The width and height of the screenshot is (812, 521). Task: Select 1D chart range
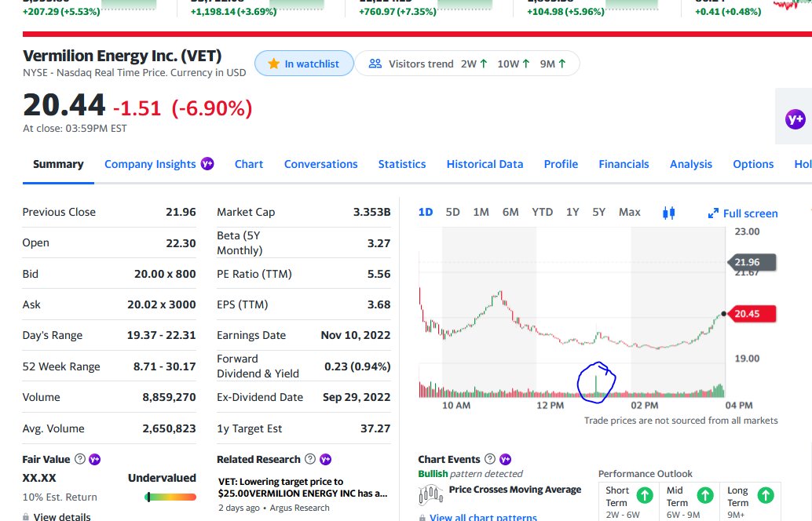(425, 212)
